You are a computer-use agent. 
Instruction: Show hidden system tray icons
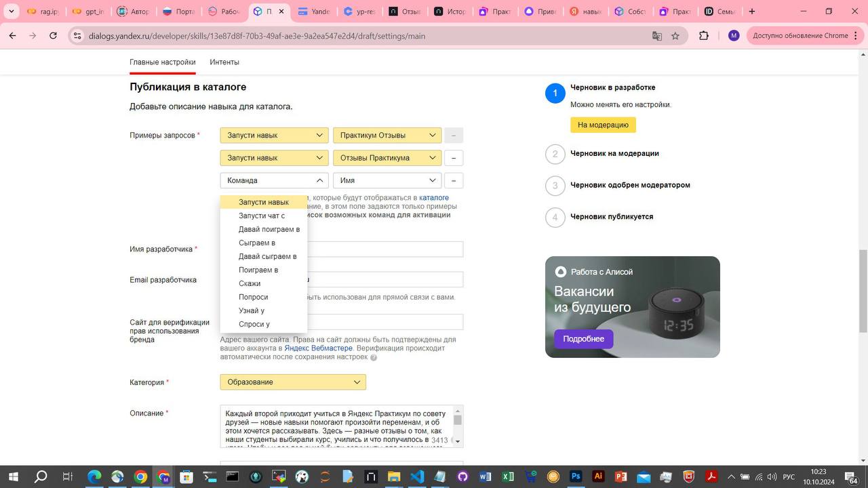731,476
